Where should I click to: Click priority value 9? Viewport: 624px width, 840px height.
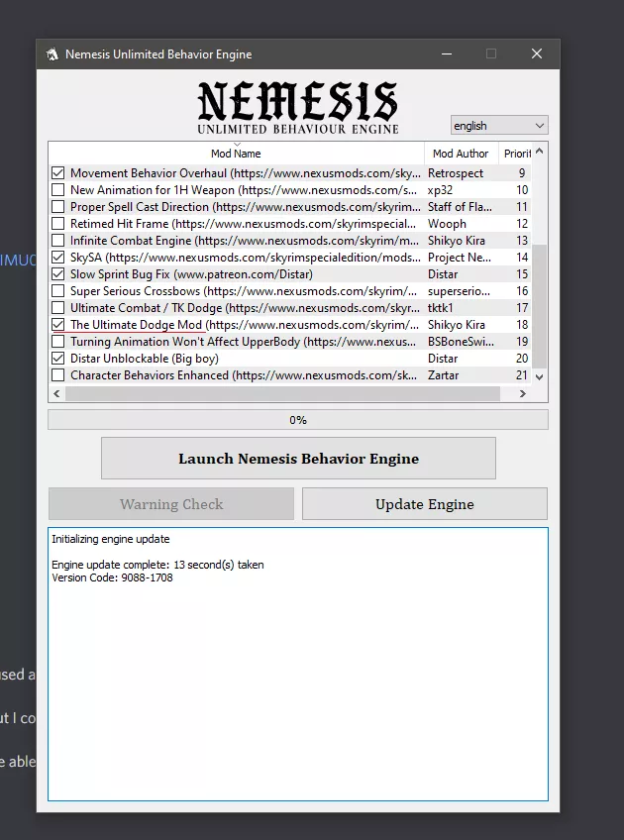(x=522, y=173)
